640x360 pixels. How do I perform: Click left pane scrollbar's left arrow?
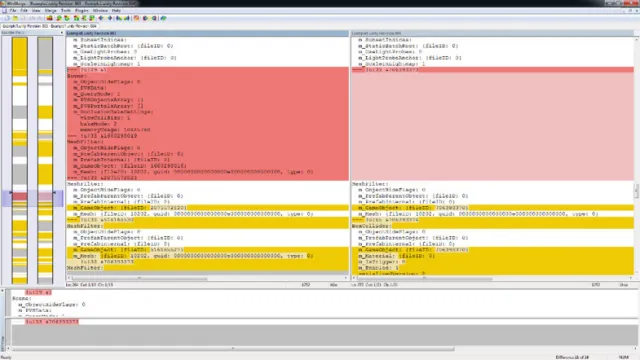(x=69, y=279)
